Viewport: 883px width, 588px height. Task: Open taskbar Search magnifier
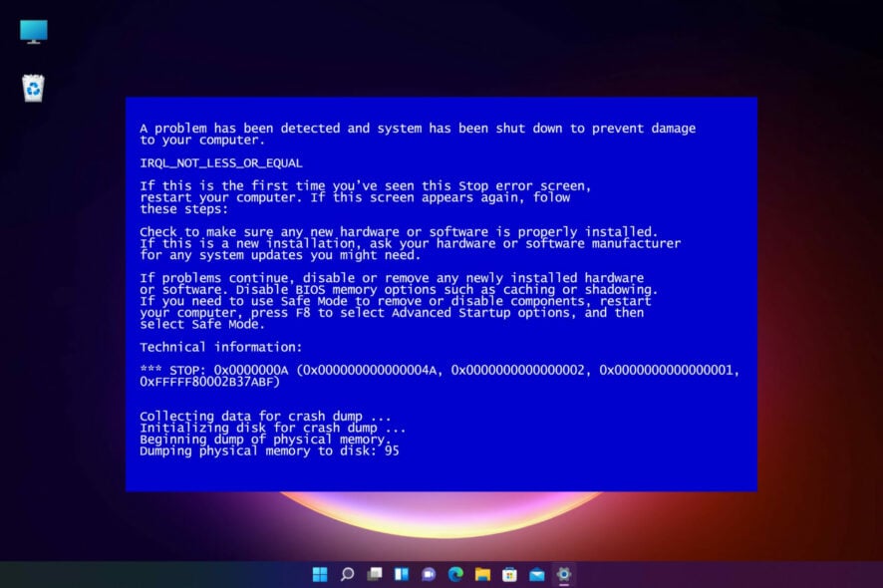(347, 574)
